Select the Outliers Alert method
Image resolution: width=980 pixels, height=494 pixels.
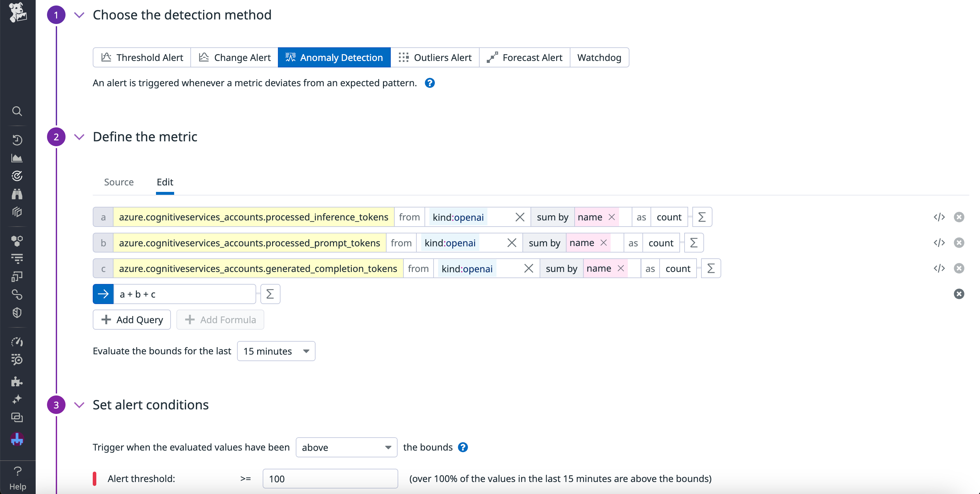435,57
